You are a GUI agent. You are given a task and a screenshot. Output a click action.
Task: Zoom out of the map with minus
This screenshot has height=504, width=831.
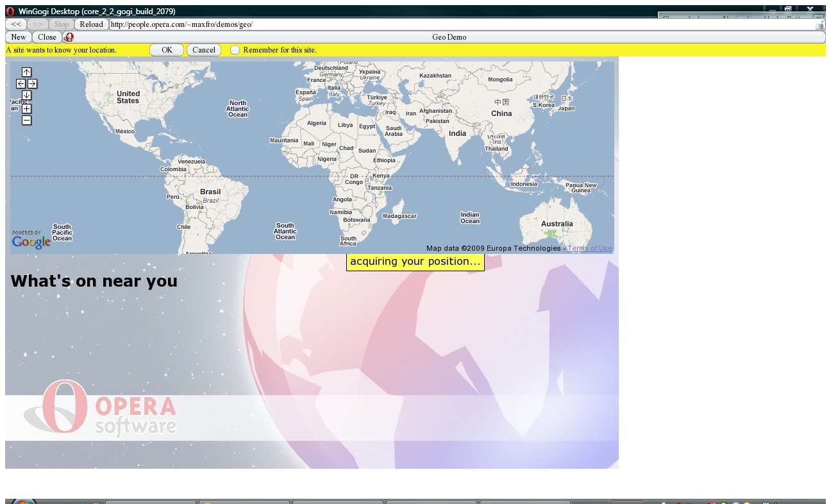(x=26, y=120)
